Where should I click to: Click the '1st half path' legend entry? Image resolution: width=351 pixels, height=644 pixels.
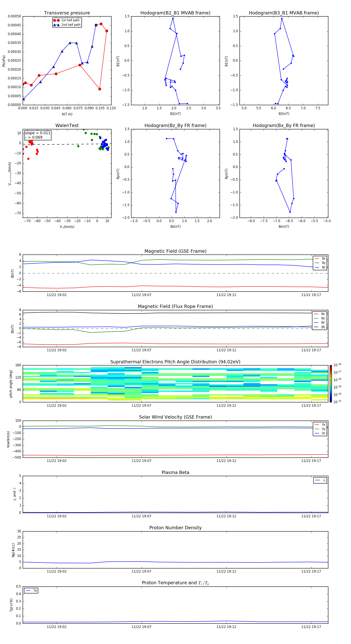pyautogui.click(x=66, y=20)
